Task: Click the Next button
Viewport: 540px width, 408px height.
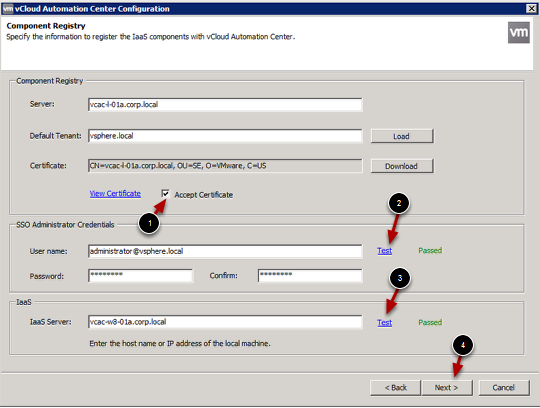Action: (447, 388)
